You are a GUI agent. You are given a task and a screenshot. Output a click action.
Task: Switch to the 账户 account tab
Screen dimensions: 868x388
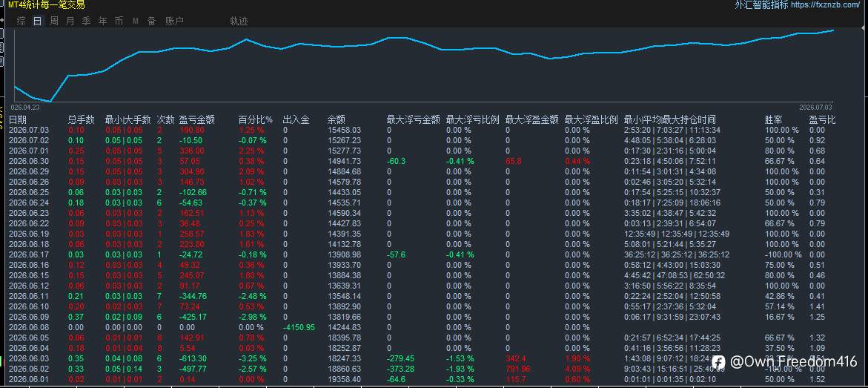174,21
